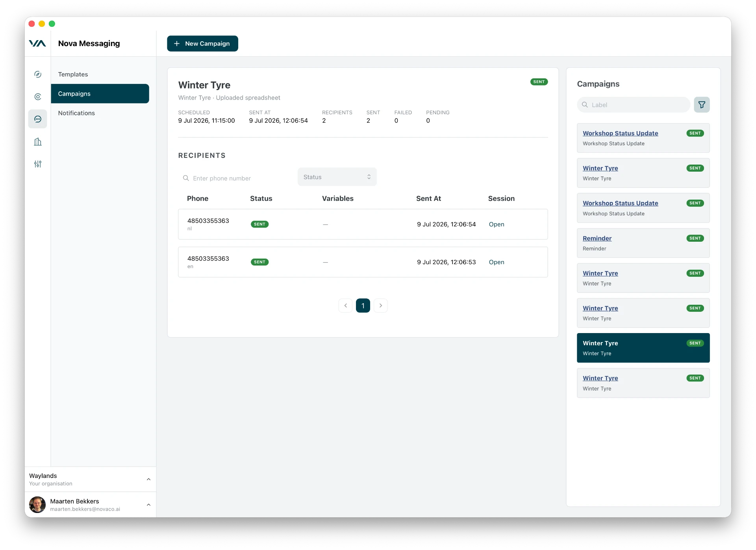Open session for recipient with en language

(x=497, y=262)
